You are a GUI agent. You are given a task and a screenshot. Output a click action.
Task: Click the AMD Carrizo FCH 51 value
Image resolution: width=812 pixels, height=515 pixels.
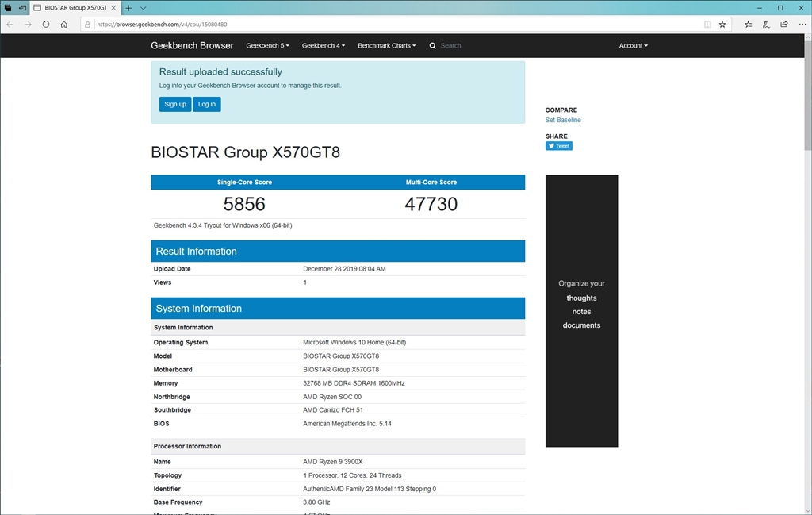[x=333, y=409]
